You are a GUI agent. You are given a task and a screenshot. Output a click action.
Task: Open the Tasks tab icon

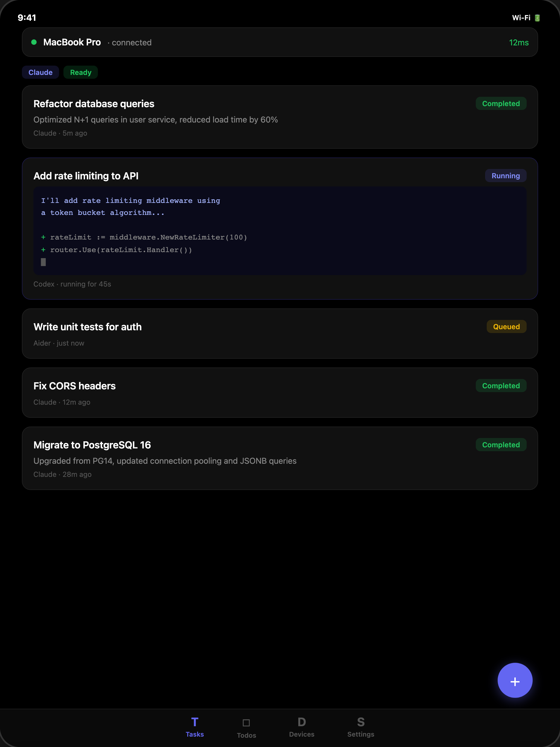click(194, 722)
